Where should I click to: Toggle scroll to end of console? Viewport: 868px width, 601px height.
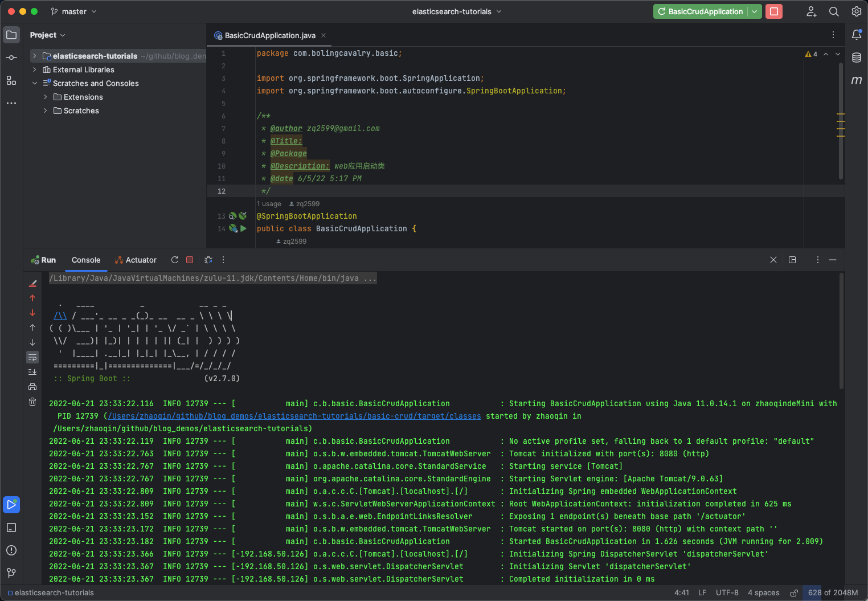point(32,372)
